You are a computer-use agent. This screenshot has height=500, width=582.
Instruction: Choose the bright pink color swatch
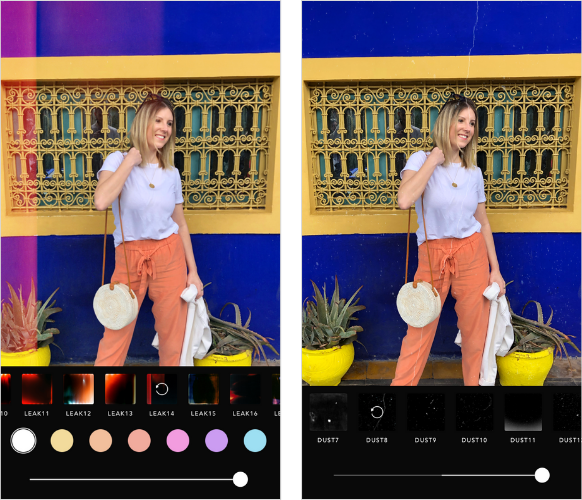pyautogui.click(x=178, y=441)
